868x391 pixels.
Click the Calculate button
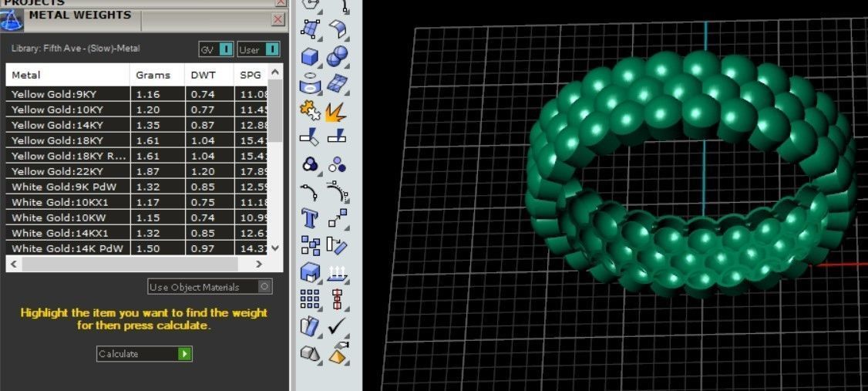click(144, 353)
